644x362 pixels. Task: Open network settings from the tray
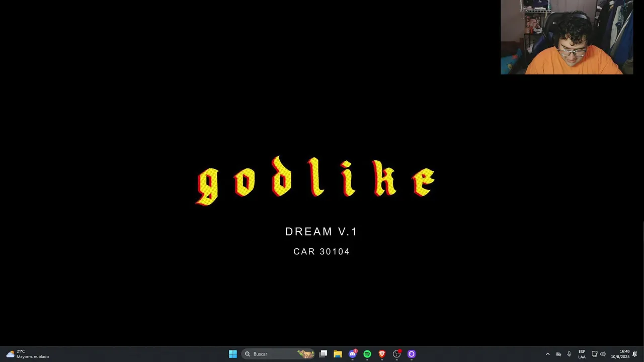[594, 354]
